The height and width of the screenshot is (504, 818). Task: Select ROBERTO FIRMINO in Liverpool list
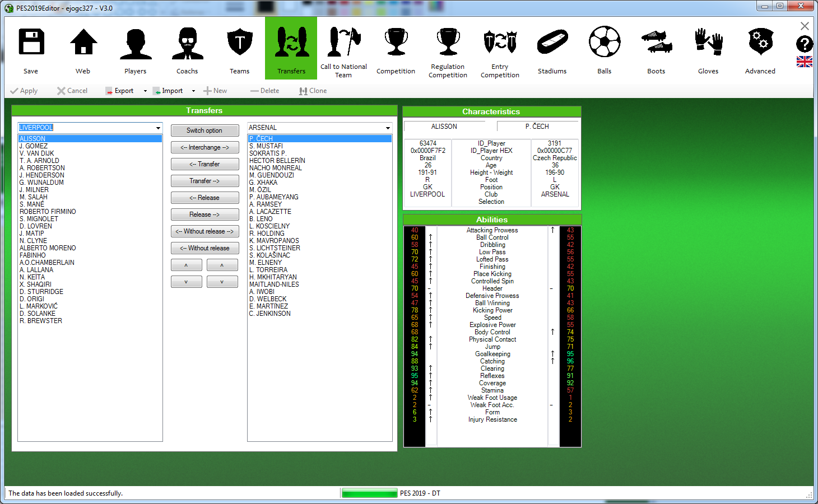point(90,212)
